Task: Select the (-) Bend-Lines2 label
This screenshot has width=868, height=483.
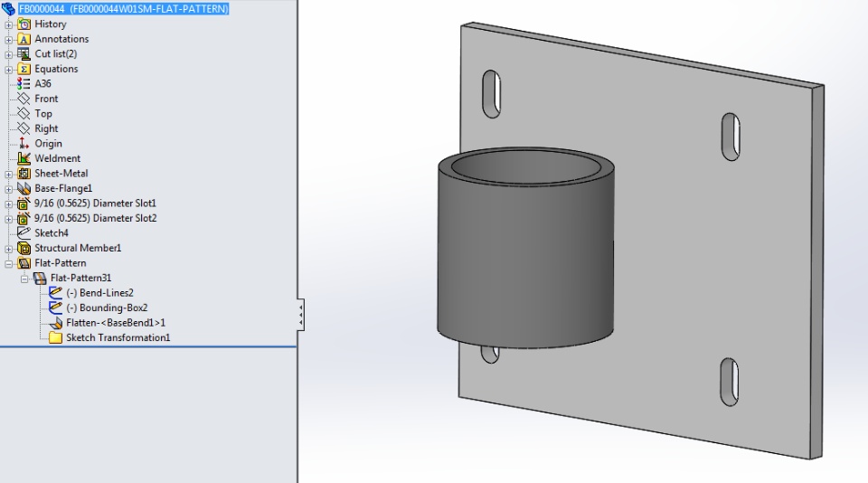Action: 99,293
